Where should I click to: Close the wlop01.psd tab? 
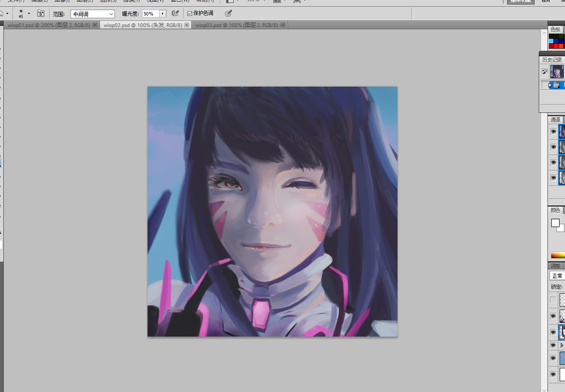coord(95,25)
